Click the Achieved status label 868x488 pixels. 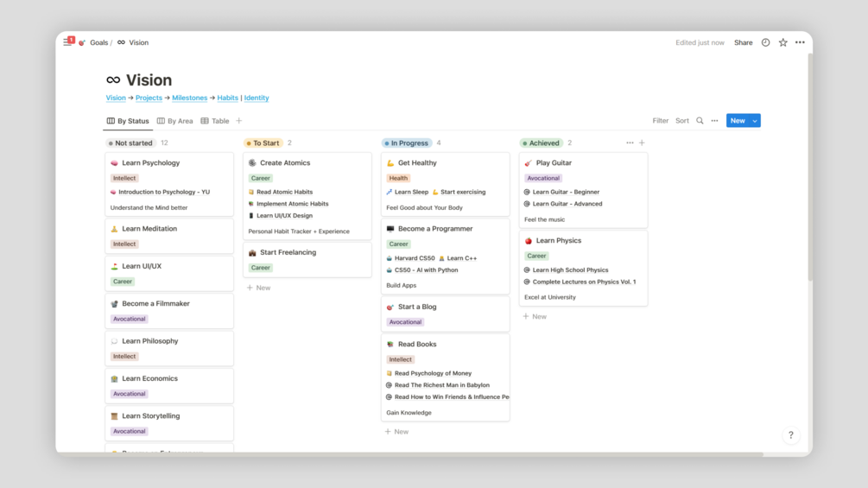[541, 143]
